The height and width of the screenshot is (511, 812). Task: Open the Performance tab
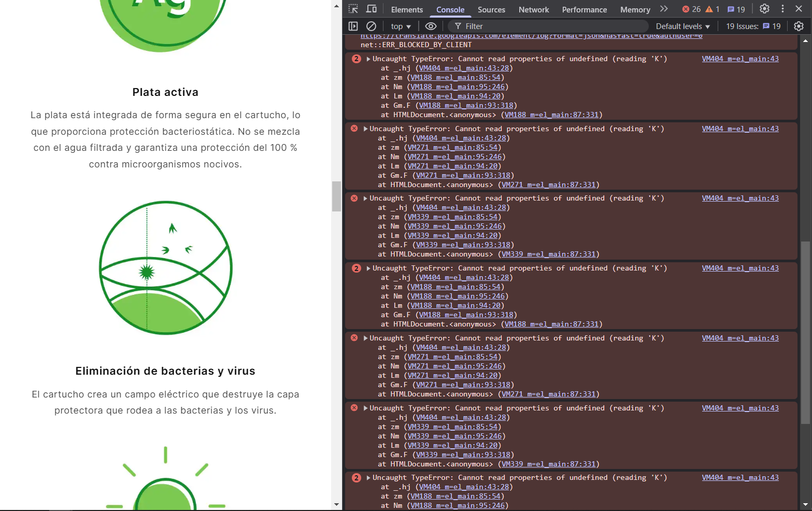pos(585,9)
